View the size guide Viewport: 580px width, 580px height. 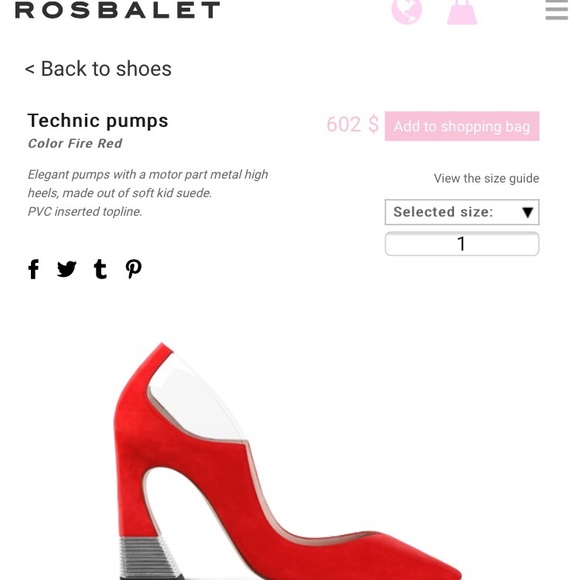[x=486, y=178]
